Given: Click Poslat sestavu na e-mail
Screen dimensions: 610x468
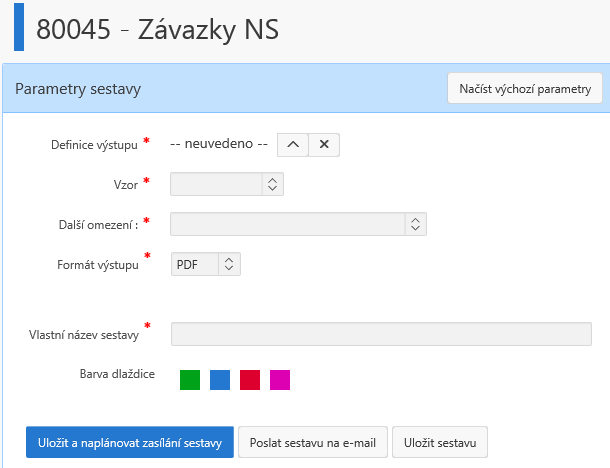Looking at the screenshot, I should 312,442.
